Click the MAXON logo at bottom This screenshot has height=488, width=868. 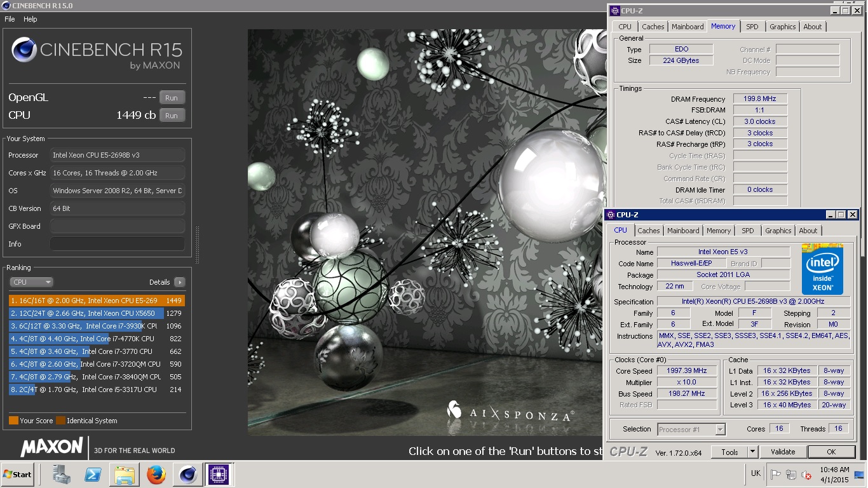coord(51,447)
